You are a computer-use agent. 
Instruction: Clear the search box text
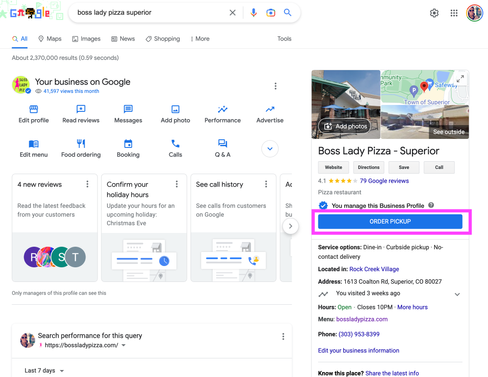(232, 13)
